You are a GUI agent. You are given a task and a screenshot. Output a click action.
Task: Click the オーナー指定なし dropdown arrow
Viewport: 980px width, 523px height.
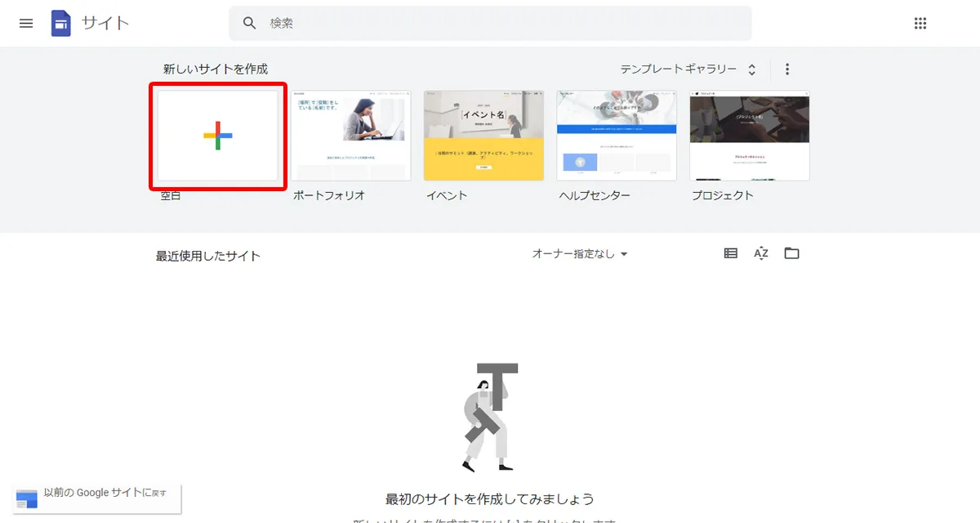[x=623, y=254]
